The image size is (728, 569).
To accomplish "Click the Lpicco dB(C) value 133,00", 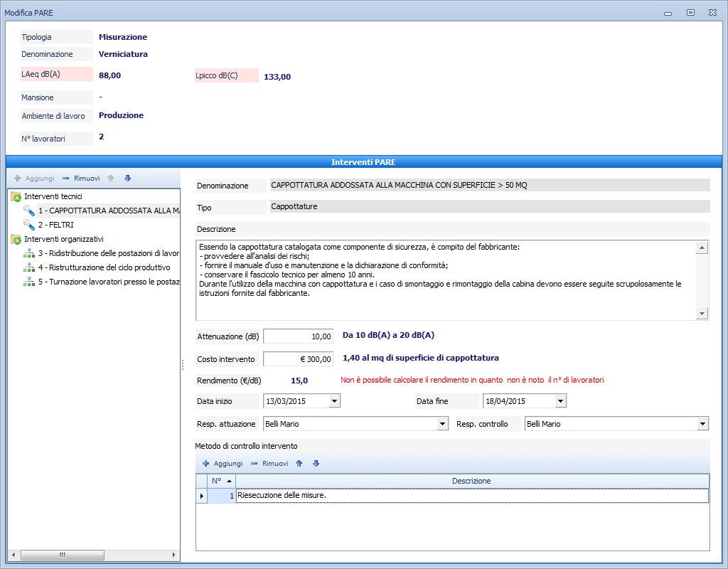I will click(x=277, y=77).
